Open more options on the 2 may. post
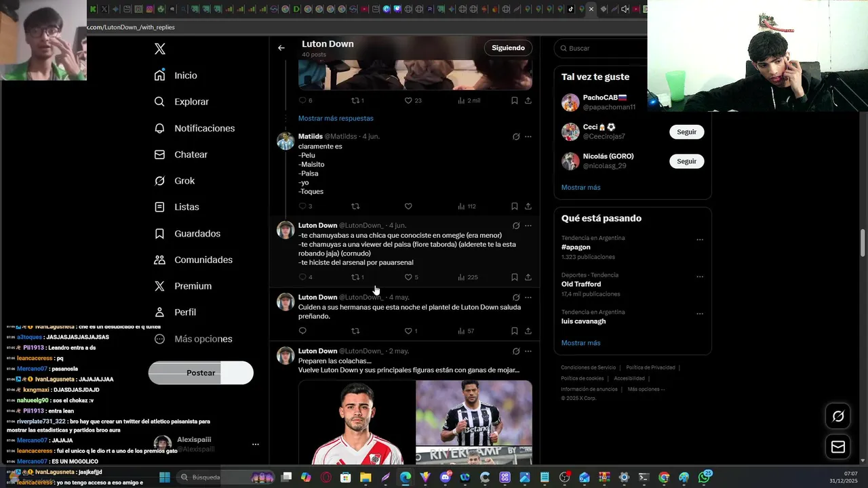This screenshot has width=868, height=488. tap(528, 351)
